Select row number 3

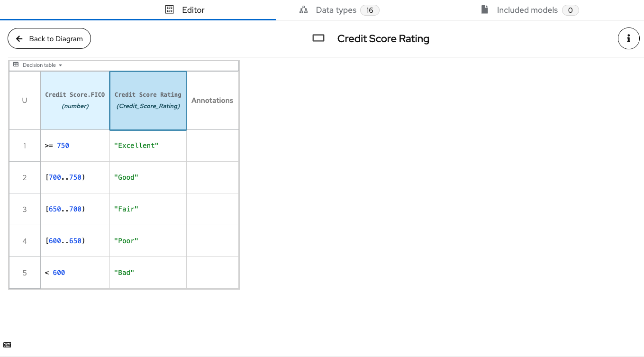click(25, 209)
